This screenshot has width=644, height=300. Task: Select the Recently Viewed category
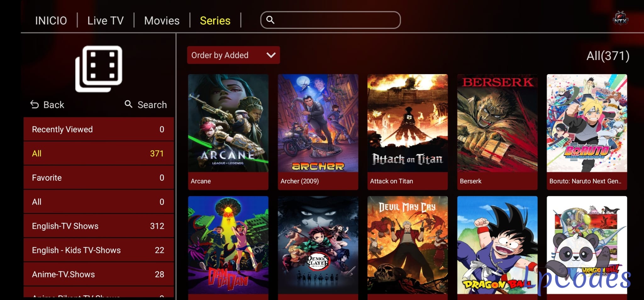[99, 129]
